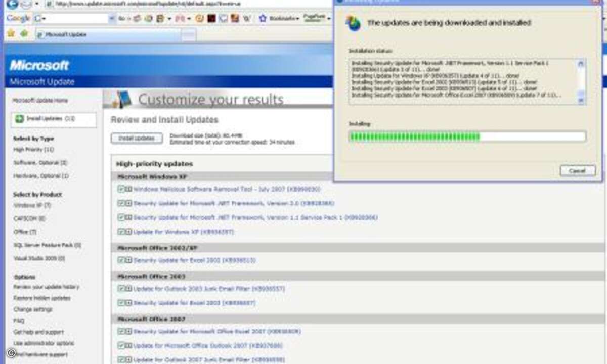Click the Install updates button
Viewport: 607px width, 364px height.
click(x=137, y=139)
